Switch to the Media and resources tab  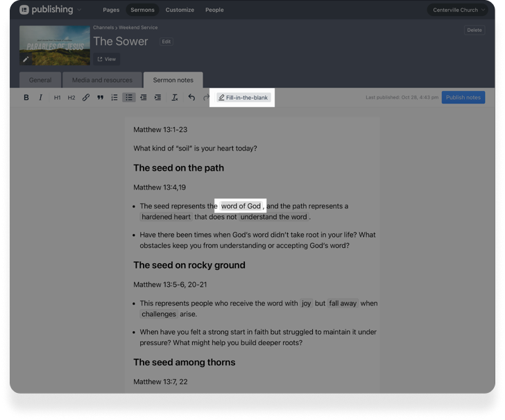(x=102, y=80)
